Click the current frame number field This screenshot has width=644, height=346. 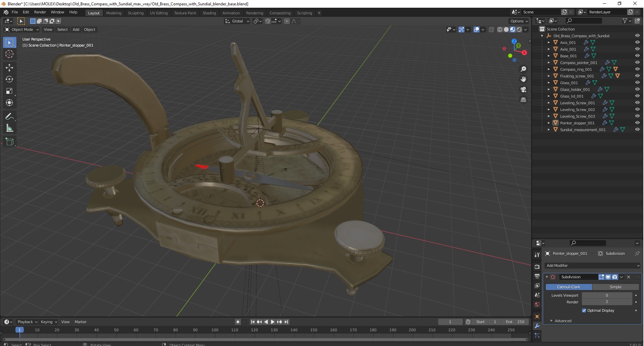pos(450,322)
